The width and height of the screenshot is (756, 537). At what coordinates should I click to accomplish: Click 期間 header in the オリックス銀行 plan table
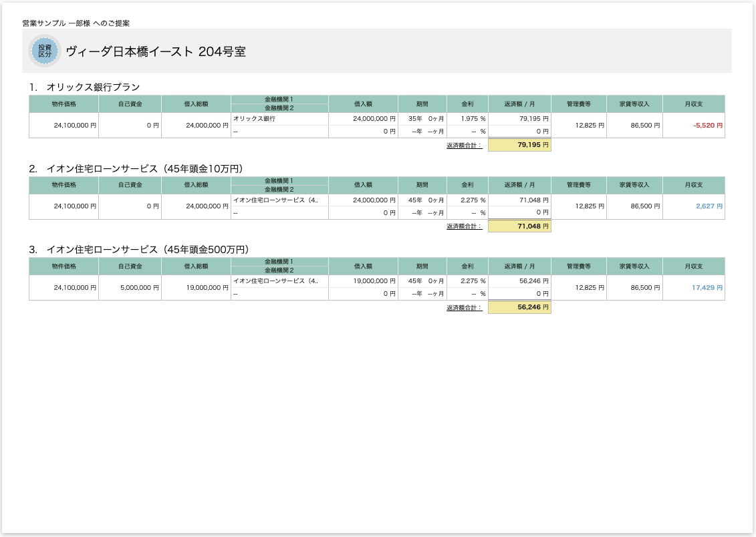(422, 104)
